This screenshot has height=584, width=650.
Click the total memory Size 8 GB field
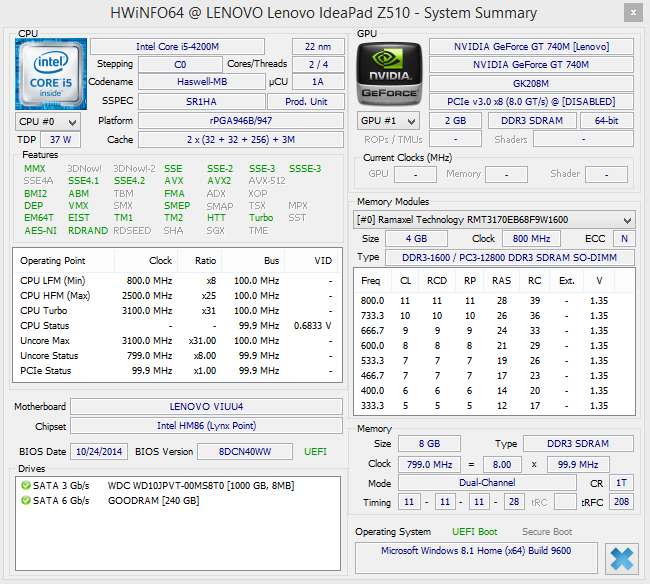429,443
